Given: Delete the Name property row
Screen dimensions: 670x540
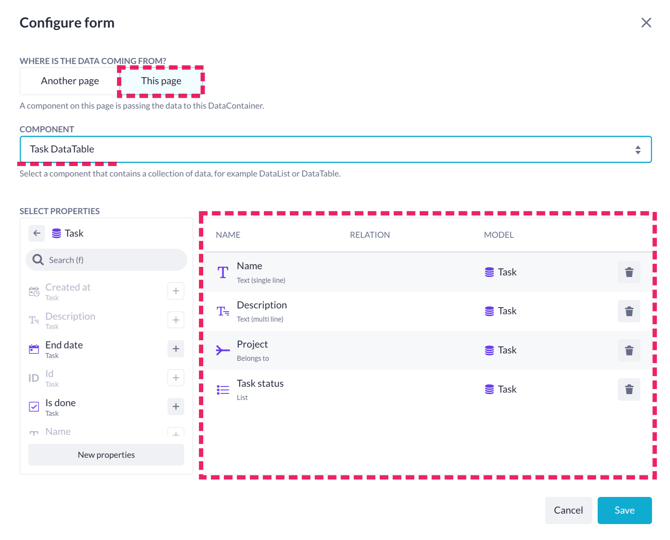Looking at the screenshot, I should click(629, 272).
